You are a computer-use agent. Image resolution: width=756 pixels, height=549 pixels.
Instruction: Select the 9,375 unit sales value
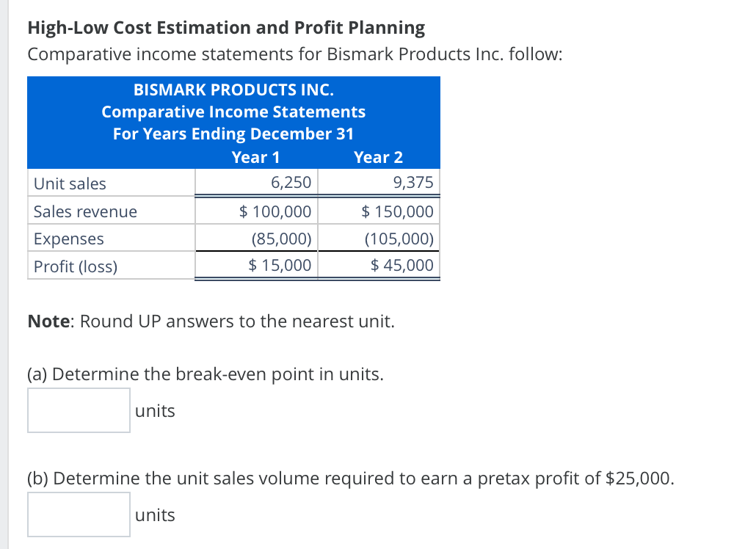click(415, 183)
